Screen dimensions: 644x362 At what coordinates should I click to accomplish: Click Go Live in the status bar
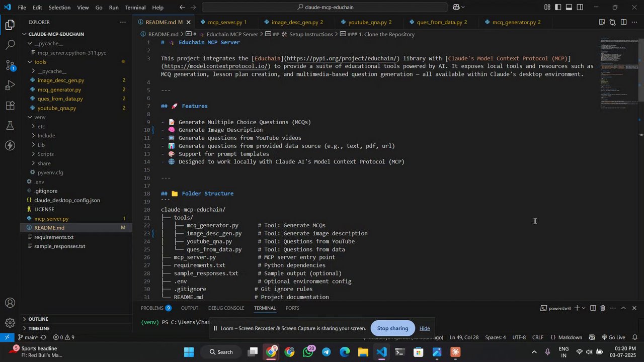613,337
